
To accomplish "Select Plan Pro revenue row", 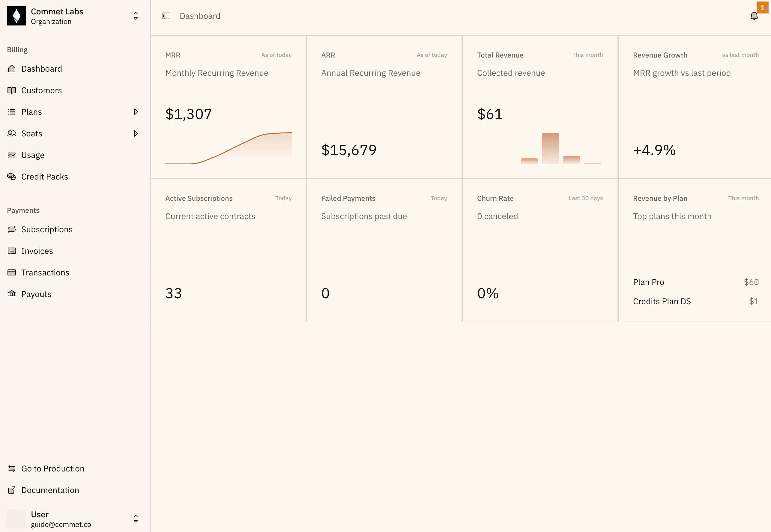I will [696, 282].
